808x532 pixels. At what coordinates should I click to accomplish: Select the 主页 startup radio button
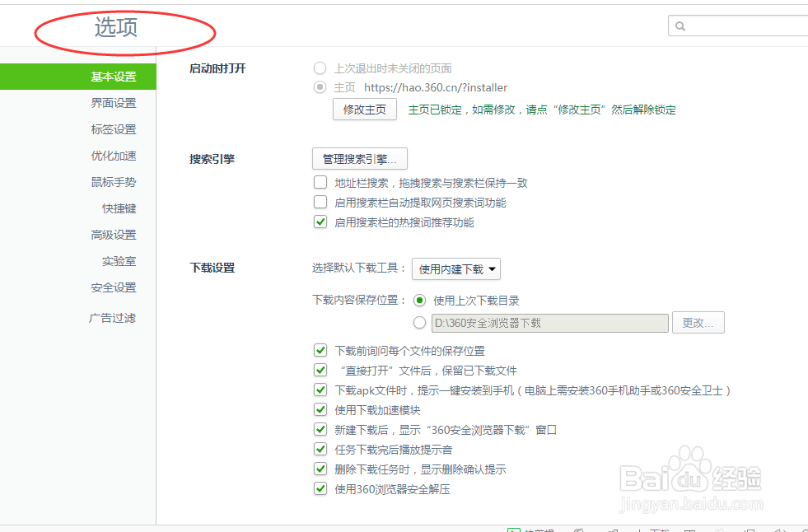pyautogui.click(x=320, y=87)
